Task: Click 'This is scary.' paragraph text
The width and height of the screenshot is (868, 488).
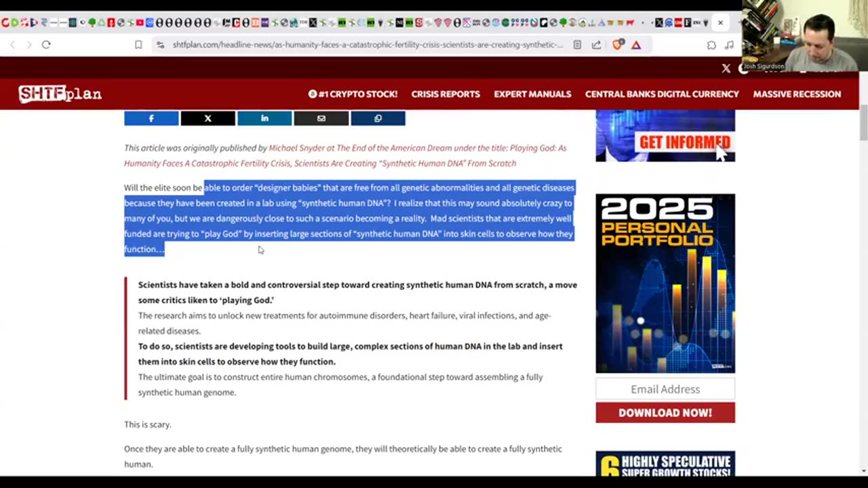Action: pyautogui.click(x=148, y=424)
